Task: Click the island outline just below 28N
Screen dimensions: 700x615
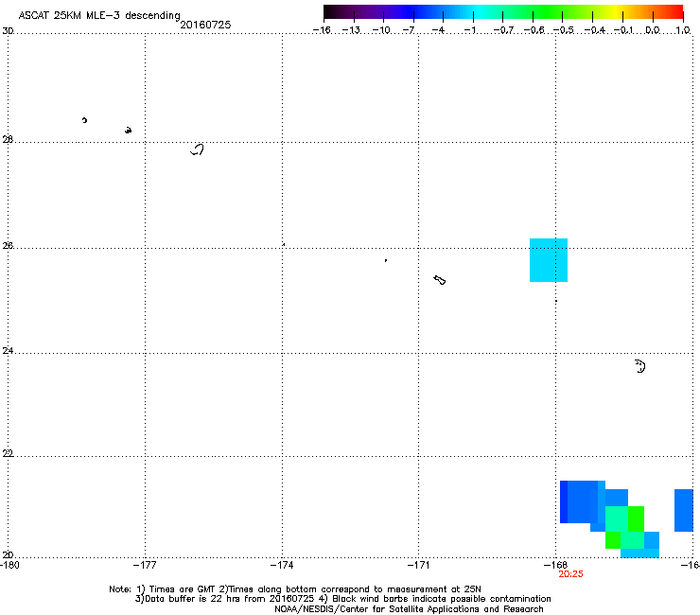Action: (x=198, y=149)
